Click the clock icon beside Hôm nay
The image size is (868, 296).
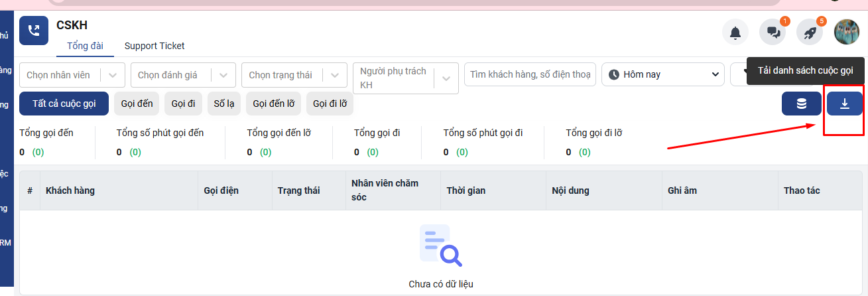pos(614,74)
